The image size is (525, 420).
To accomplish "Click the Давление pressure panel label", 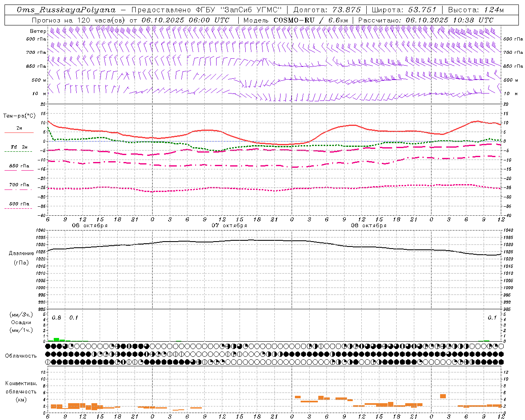I will [21, 253].
